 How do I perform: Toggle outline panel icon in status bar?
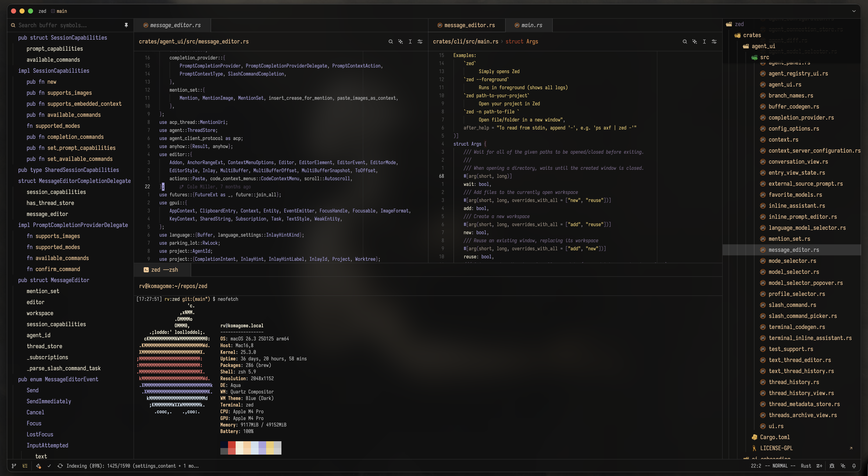pyautogui.click(x=25, y=466)
